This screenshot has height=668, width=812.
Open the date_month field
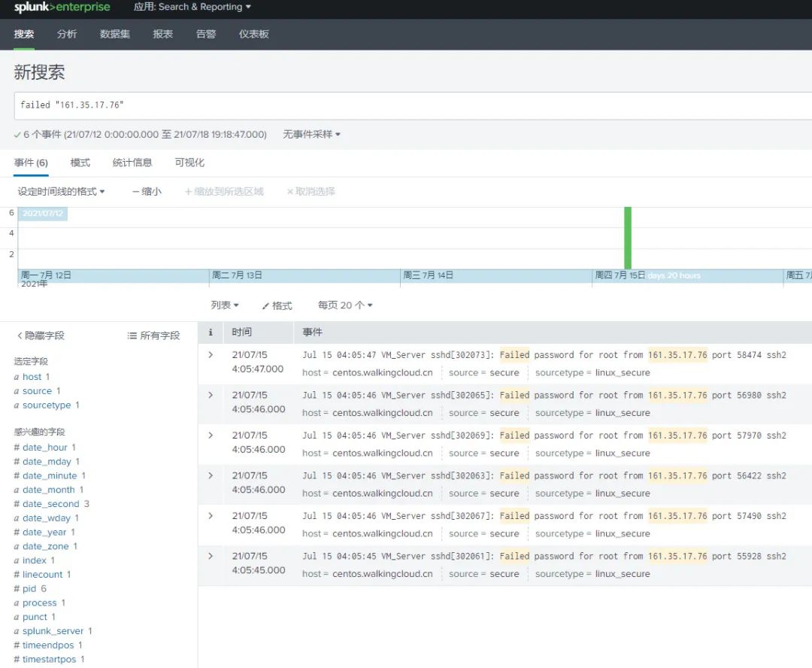click(49, 490)
